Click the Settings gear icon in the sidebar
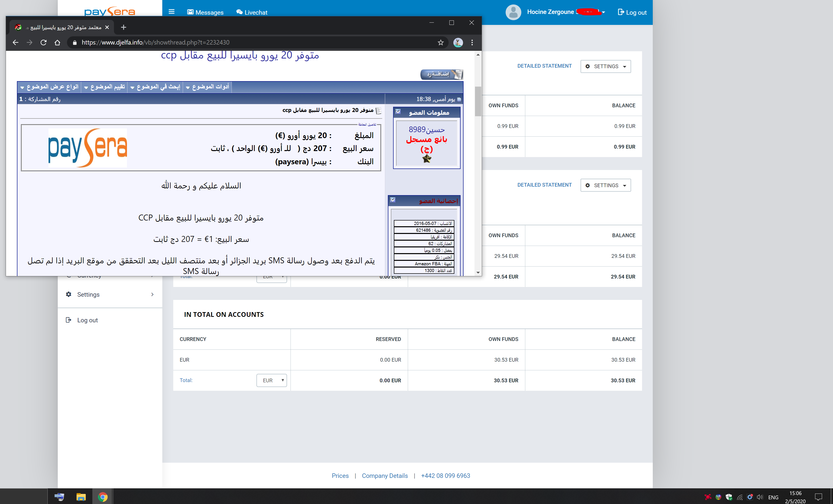Viewport: 833px width, 504px height. [69, 294]
